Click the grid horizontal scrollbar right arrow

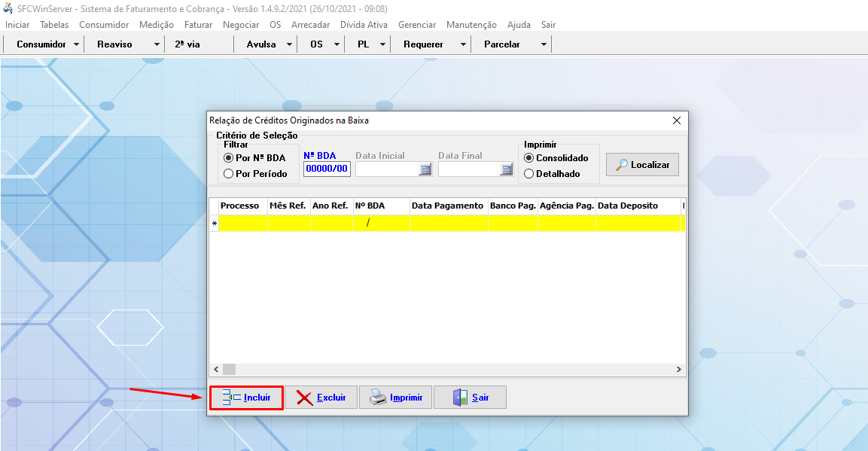(x=678, y=370)
